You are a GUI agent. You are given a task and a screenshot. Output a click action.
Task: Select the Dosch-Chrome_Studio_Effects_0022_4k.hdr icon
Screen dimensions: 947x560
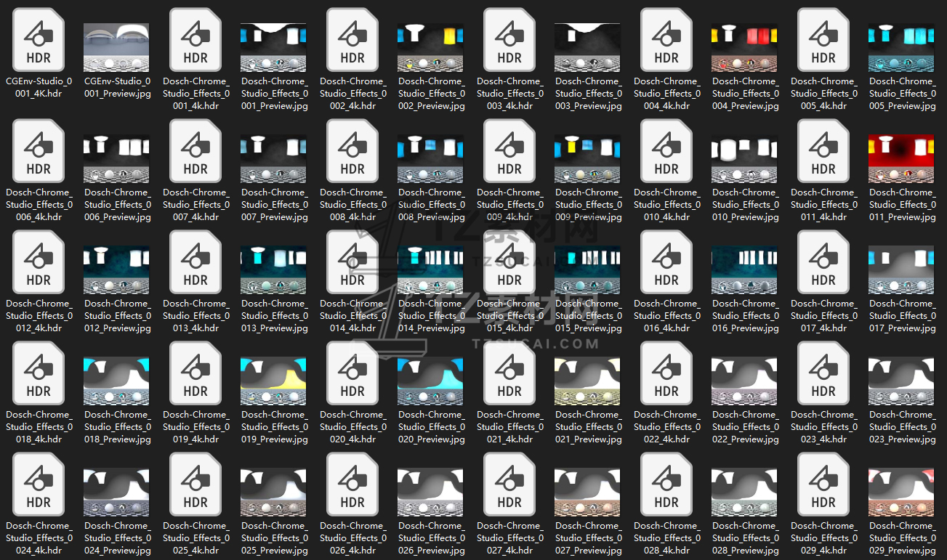(x=666, y=373)
